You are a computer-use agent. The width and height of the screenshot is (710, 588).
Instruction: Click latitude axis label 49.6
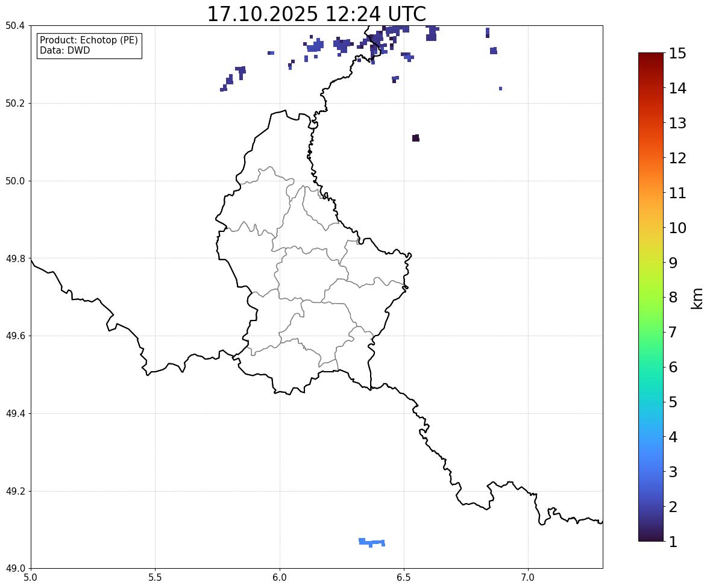pos(14,336)
